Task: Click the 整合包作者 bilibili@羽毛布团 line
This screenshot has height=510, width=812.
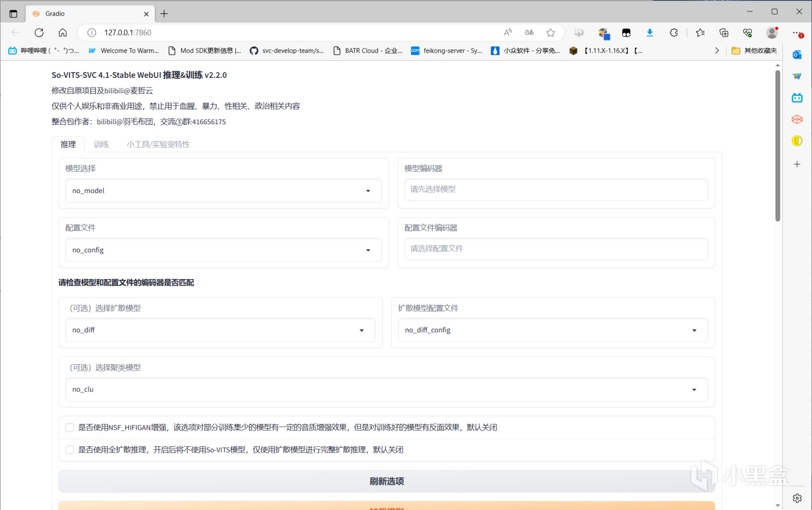Action: pyautogui.click(x=139, y=122)
